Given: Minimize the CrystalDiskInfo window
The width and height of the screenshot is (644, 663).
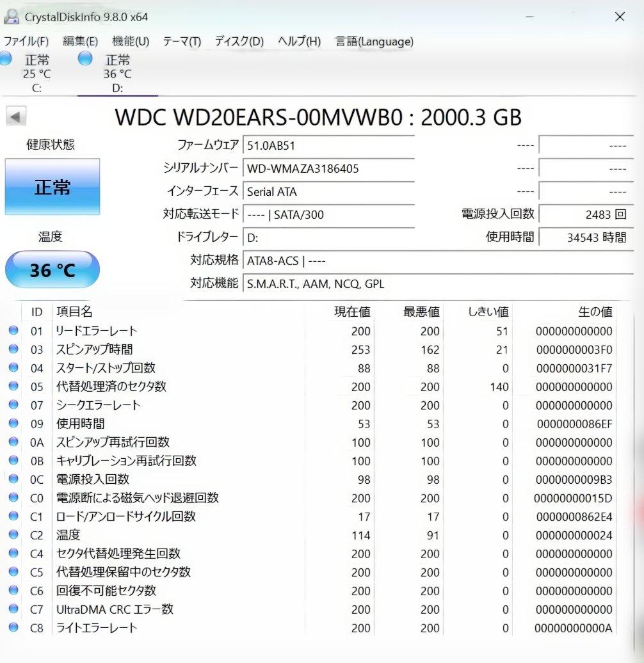Looking at the screenshot, I should [x=530, y=17].
